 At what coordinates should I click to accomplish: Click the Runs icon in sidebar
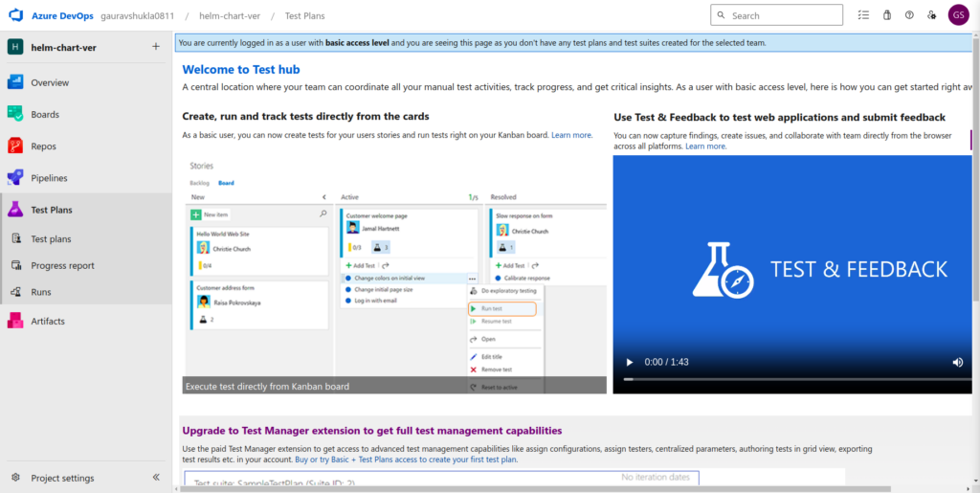17,292
